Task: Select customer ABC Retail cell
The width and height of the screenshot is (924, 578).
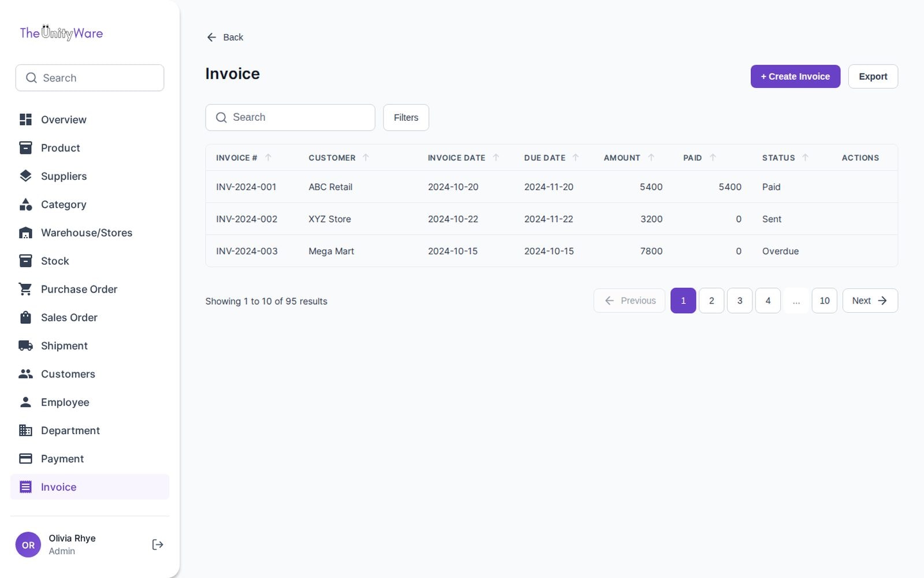Action: 330,187
